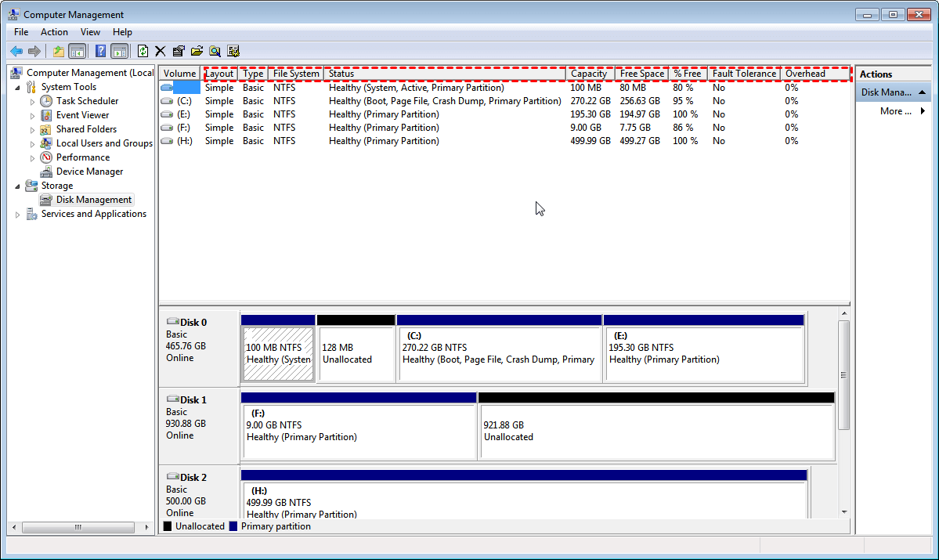Click the Open folder toolbar icon

pos(197,52)
